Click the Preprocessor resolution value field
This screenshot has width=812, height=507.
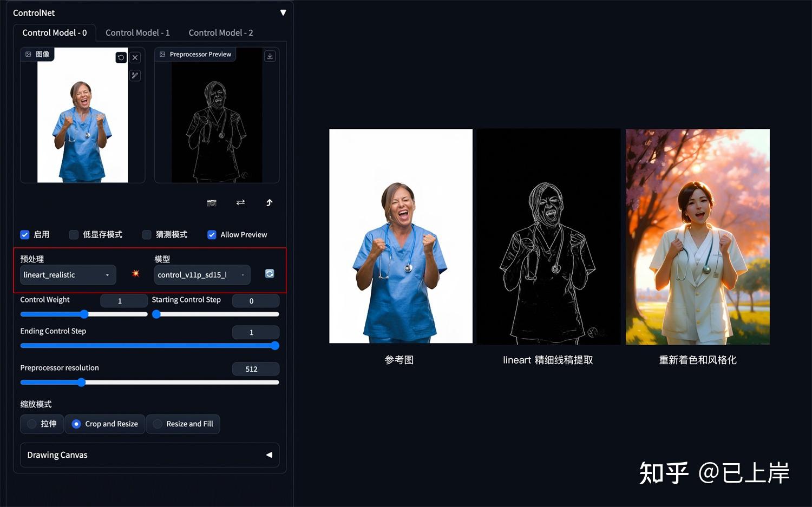pos(256,368)
